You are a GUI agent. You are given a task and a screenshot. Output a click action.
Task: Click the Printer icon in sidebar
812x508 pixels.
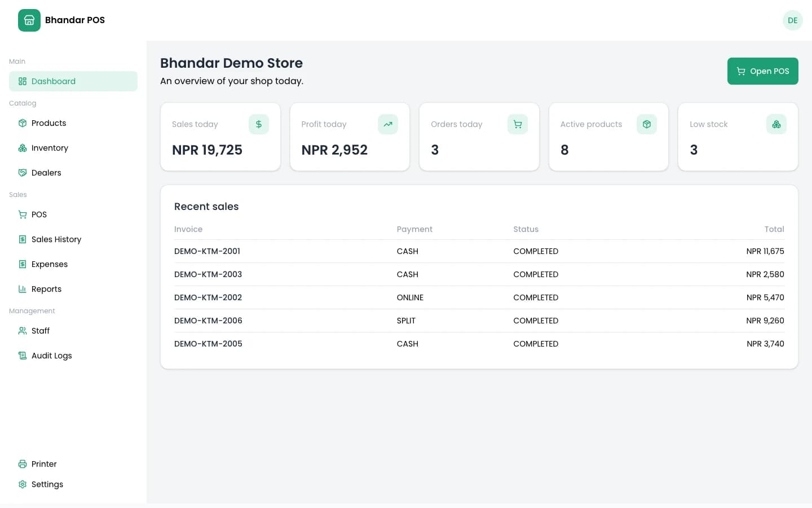(x=23, y=464)
